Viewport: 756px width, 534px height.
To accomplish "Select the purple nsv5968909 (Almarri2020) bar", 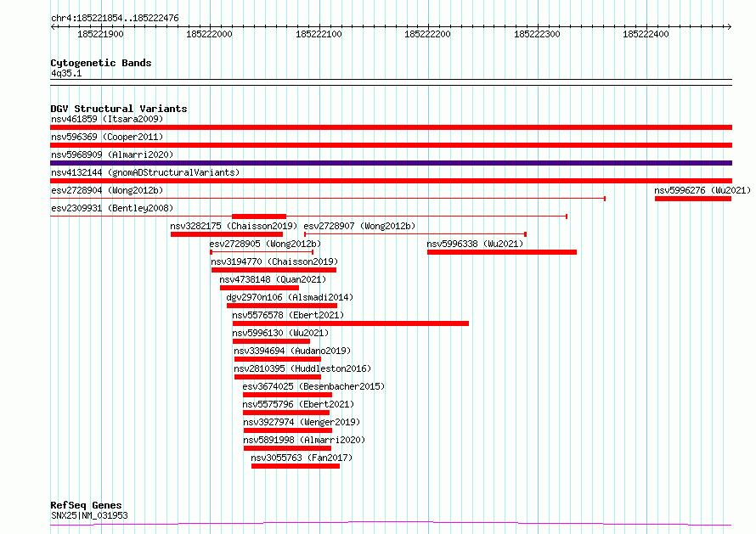I will tap(391, 163).
